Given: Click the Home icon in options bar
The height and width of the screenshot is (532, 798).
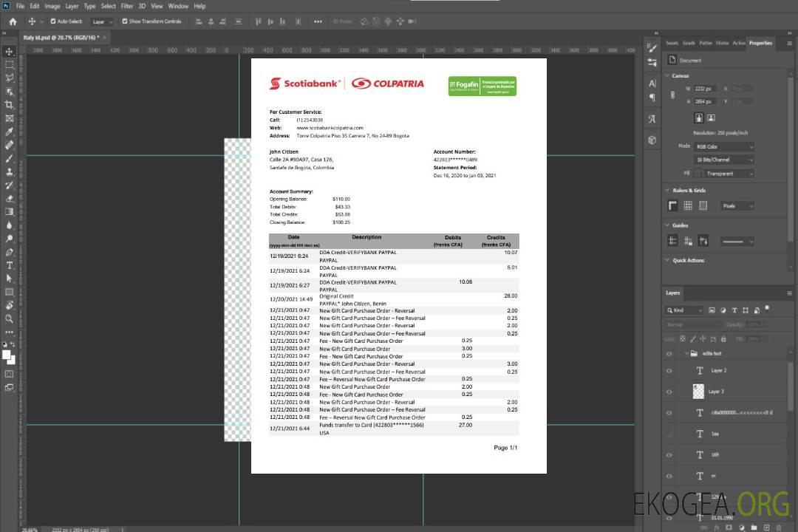Looking at the screenshot, I should tap(13, 21).
